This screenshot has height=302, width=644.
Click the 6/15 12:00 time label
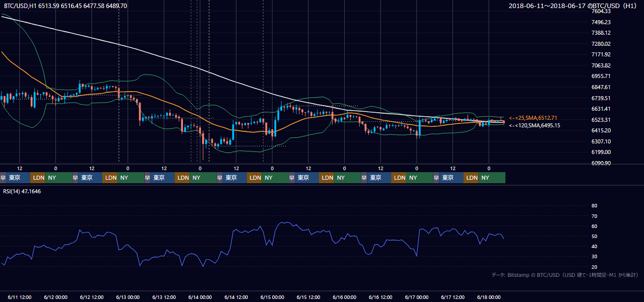[309, 297]
